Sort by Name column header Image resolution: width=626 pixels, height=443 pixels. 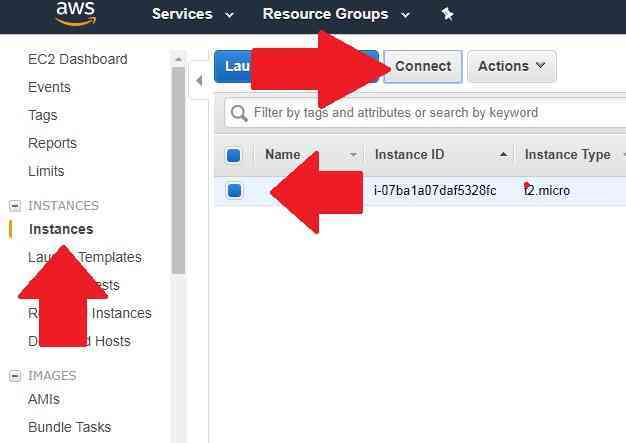click(283, 154)
